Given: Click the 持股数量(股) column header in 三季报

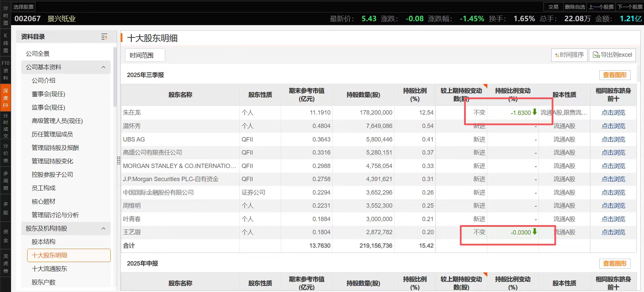Looking at the screenshot, I should click(x=363, y=95).
